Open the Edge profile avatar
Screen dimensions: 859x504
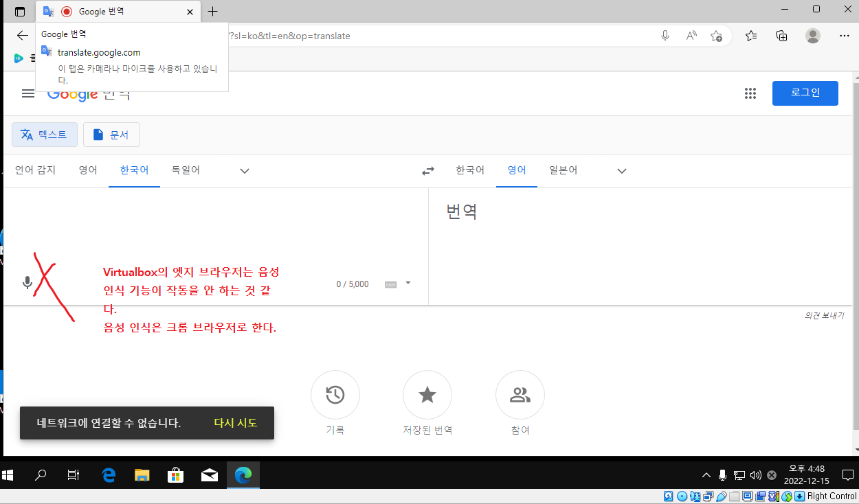point(813,36)
